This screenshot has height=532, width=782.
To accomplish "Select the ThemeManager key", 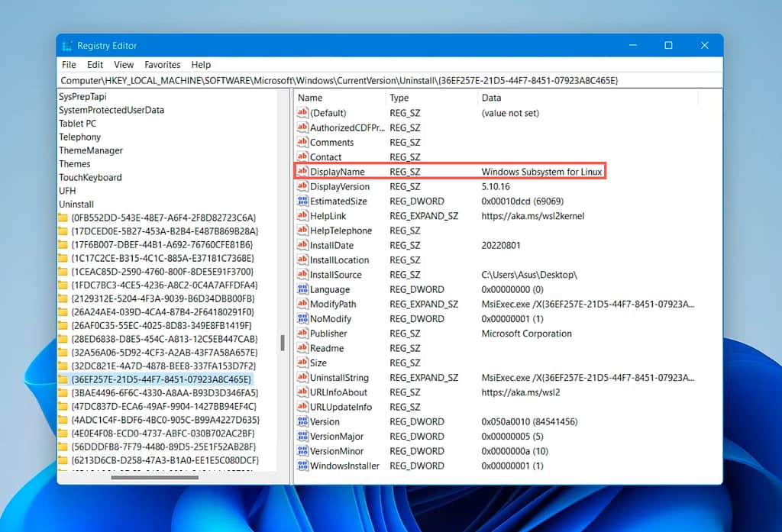I will (x=91, y=150).
